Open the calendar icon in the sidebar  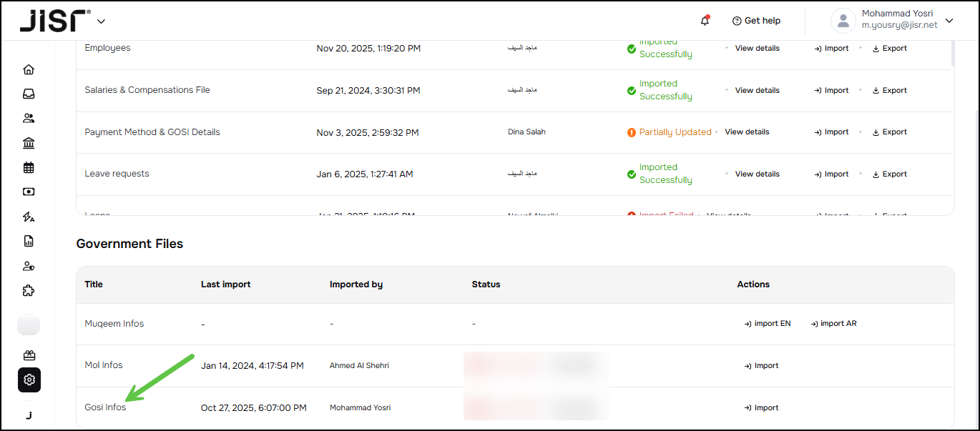29,168
